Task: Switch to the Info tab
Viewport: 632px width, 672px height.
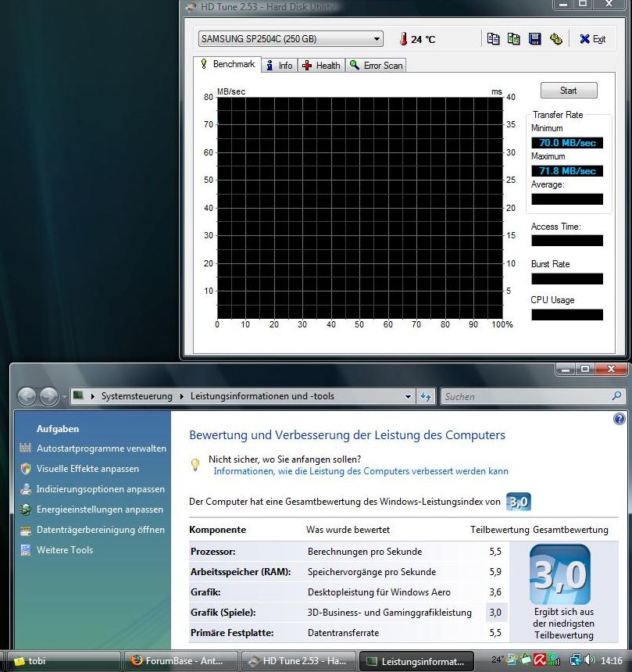Action: 280,66
